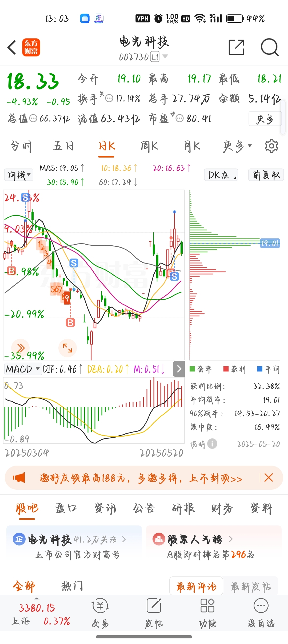Open the 财务 tab
Screen dimensions: 288x644
222,508
